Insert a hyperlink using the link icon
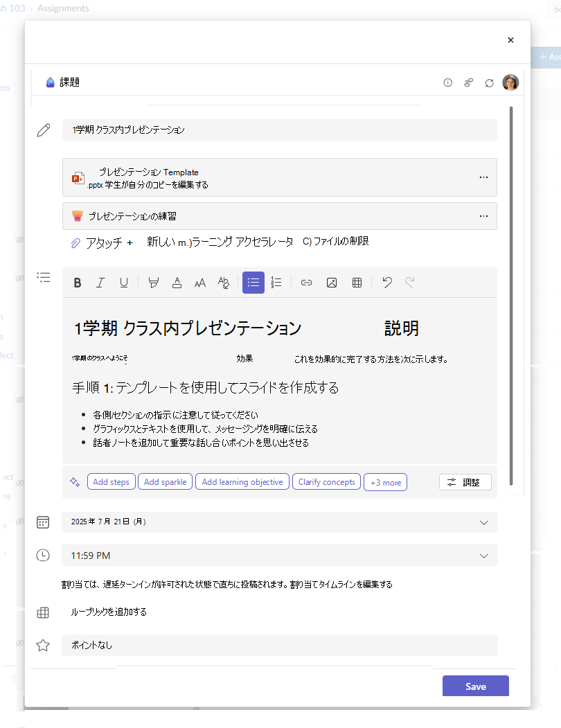This screenshot has width=561, height=728. click(x=307, y=283)
